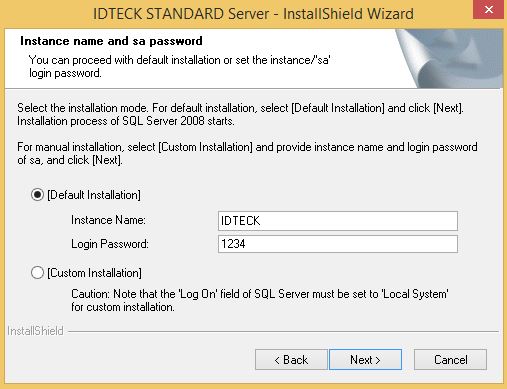The width and height of the screenshot is (507, 389).
Task: Select the Custom Installation radio button
Action: click(x=37, y=273)
